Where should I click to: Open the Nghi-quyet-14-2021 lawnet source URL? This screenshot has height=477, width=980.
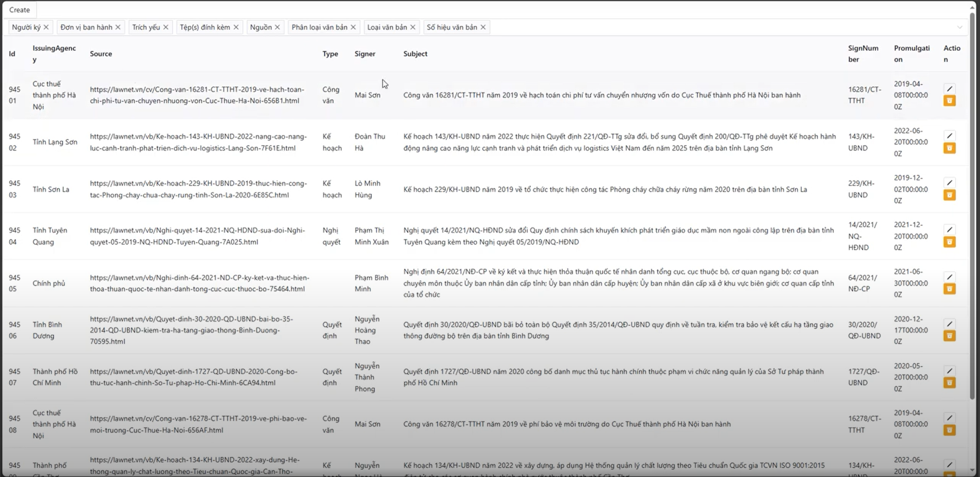197,236
